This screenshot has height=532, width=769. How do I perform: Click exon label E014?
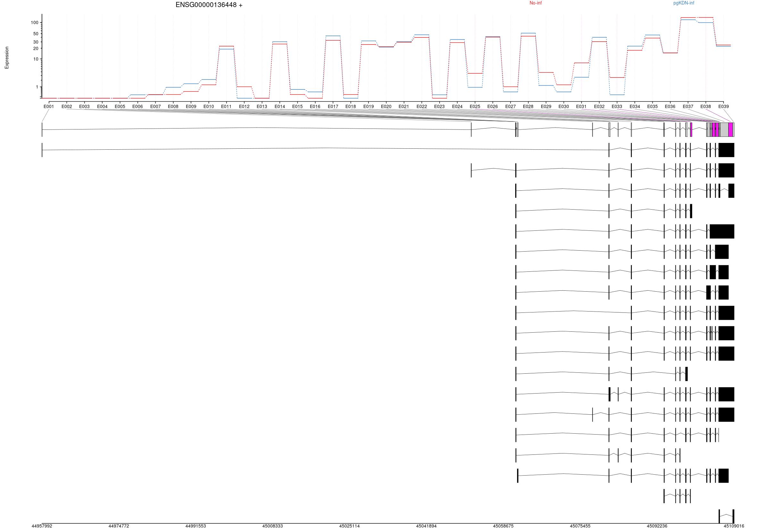tap(280, 107)
